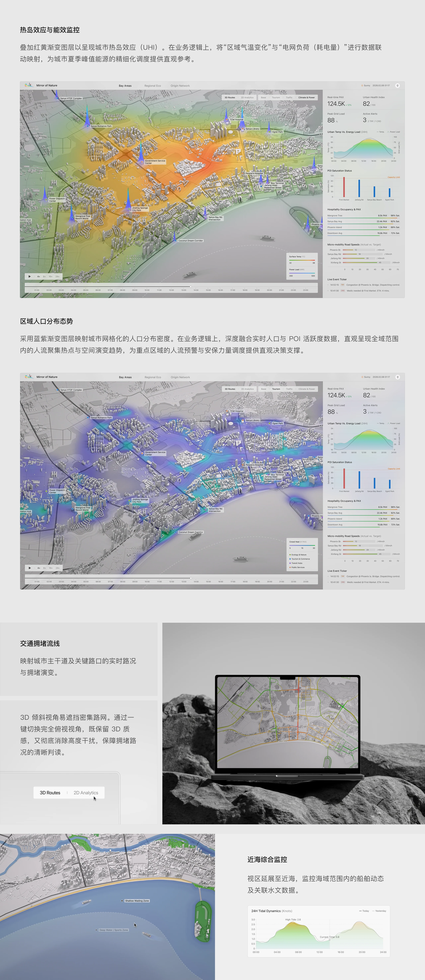Click the laptop screen showing traffic congestion map
Viewport: 425px width, 980px height.
point(287,722)
